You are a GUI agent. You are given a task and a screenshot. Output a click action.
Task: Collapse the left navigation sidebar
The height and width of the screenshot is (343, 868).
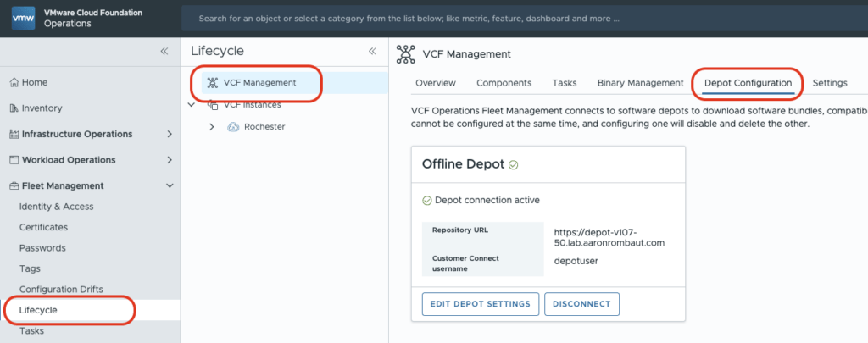[x=164, y=52]
